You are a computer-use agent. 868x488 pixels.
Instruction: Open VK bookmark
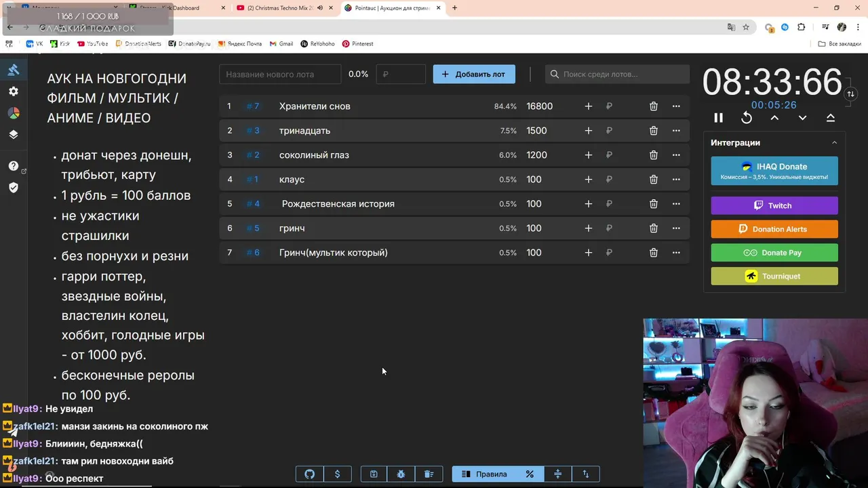point(35,43)
